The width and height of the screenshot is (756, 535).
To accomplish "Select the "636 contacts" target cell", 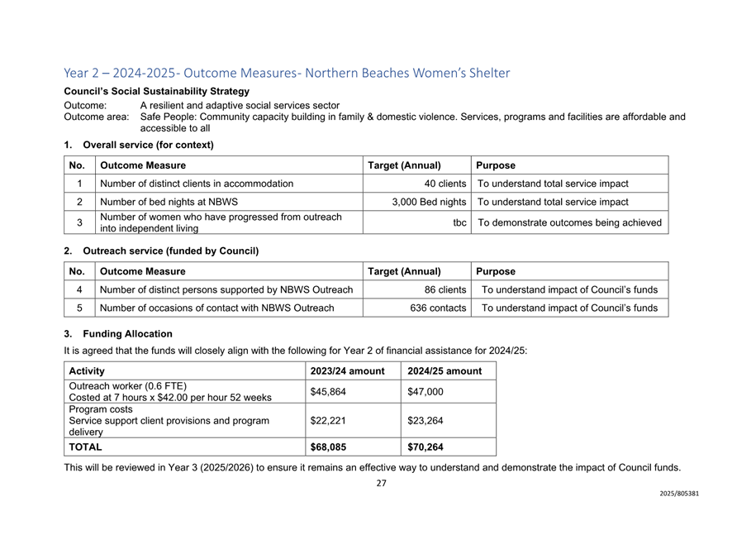I will point(438,308).
